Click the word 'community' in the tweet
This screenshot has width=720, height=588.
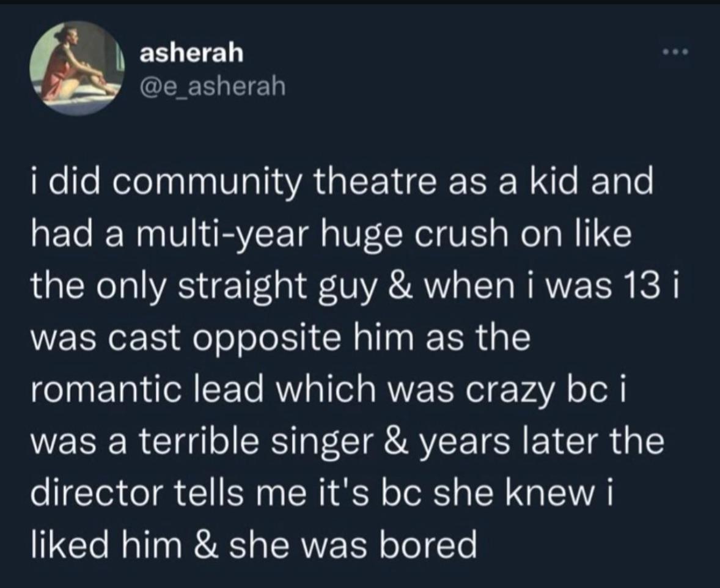point(207,183)
